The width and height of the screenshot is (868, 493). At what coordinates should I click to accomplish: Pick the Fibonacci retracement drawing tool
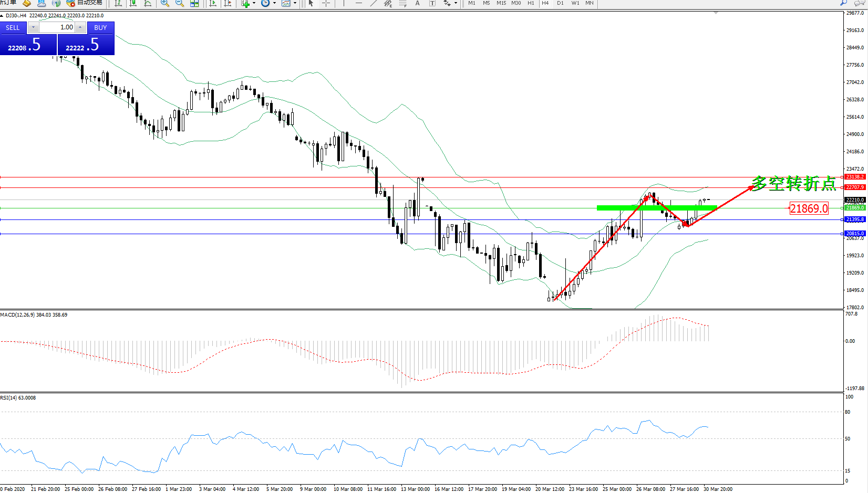(403, 3)
